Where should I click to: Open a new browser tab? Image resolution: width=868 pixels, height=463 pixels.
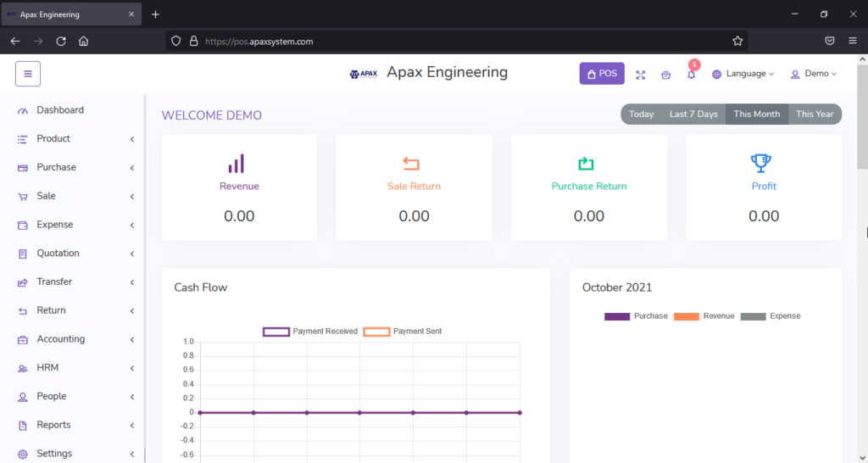click(x=156, y=14)
